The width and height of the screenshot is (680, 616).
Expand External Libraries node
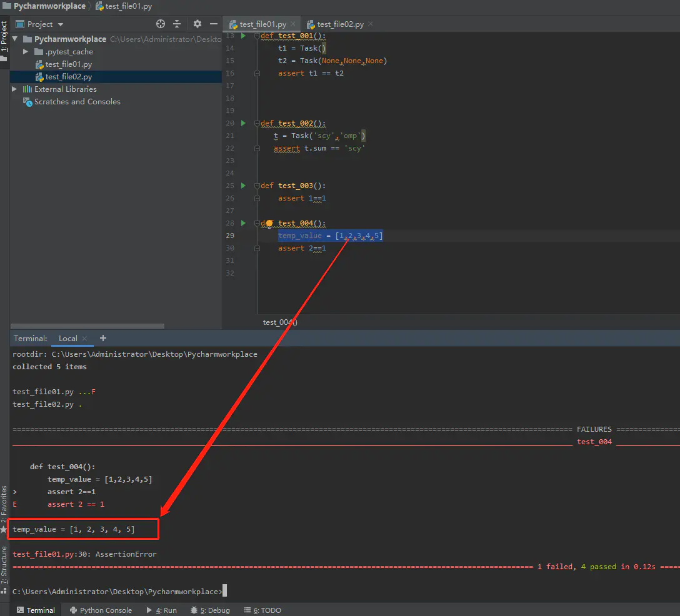14,89
